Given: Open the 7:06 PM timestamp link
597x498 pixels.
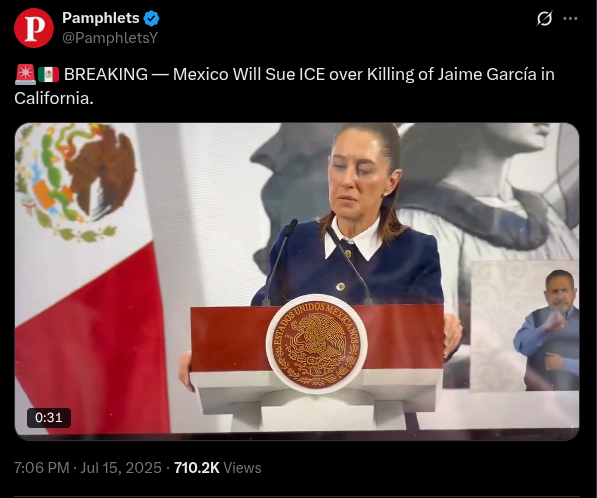Looking at the screenshot, I should pyautogui.click(x=42, y=468).
